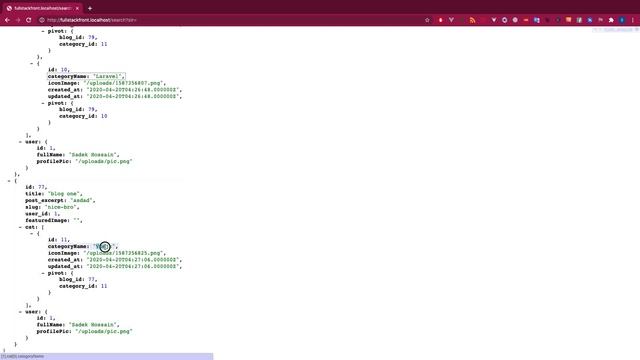Click updated_at "2020-04-20T04:27:06" value
The height and width of the screenshot is (360, 640).
(133, 266)
